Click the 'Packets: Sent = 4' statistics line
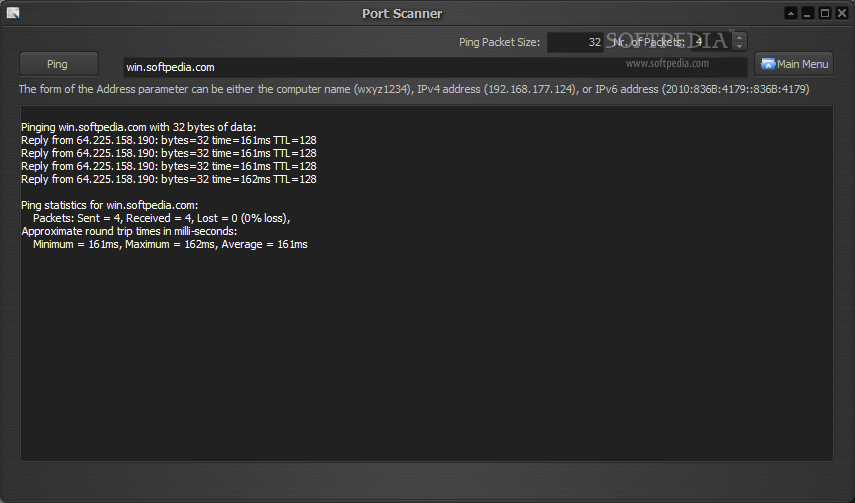The height and width of the screenshot is (503, 855). tap(161, 218)
